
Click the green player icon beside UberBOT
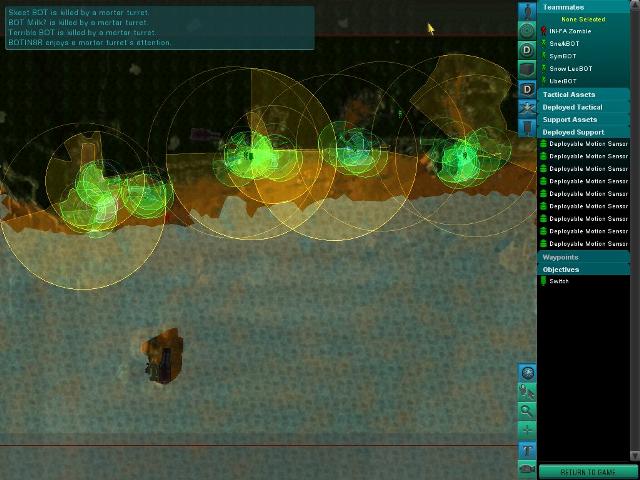point(544,80)
